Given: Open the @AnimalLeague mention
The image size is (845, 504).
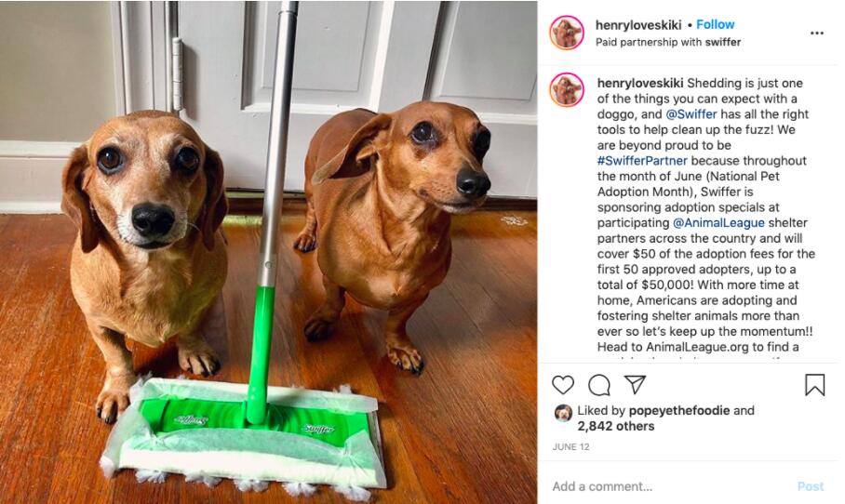Looking at the screenshot, I should point(718,223).
